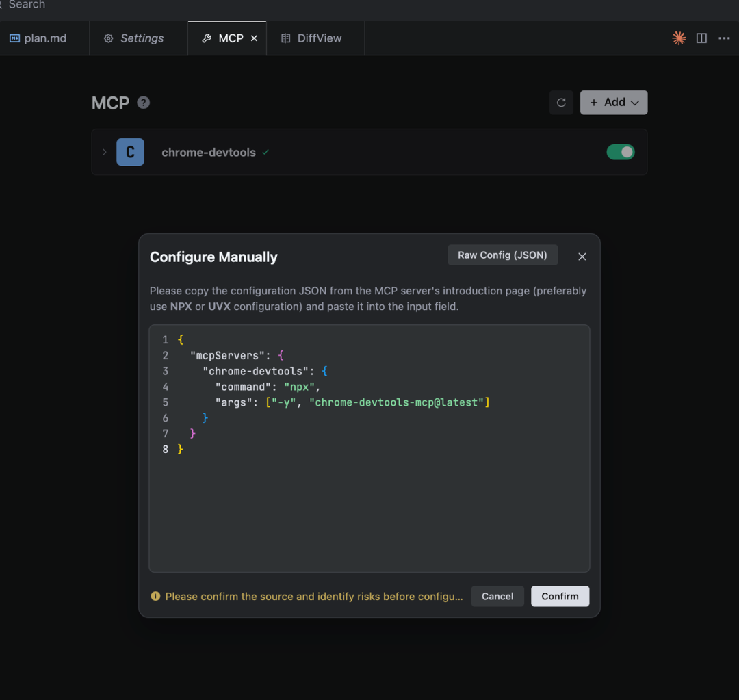This screenshot has height=700, width=739.
Task: Cancel the manual configuration dialog
Action: [x=497, y=596]
